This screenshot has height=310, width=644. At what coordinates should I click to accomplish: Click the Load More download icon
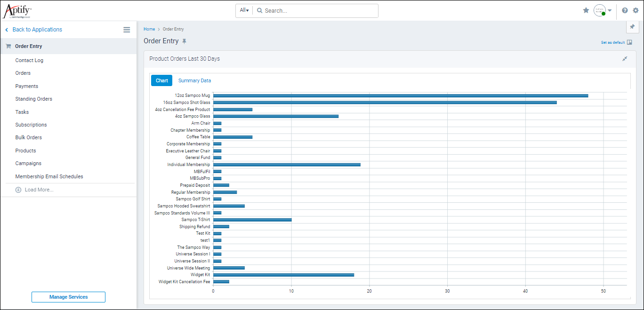coord(18,190)
